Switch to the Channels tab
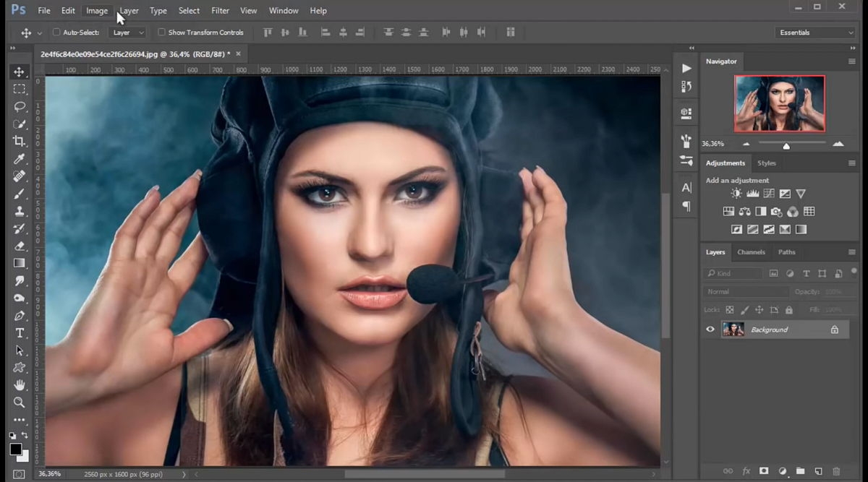The height and width of the screenshot is (482, 868). tap(751, 252)
